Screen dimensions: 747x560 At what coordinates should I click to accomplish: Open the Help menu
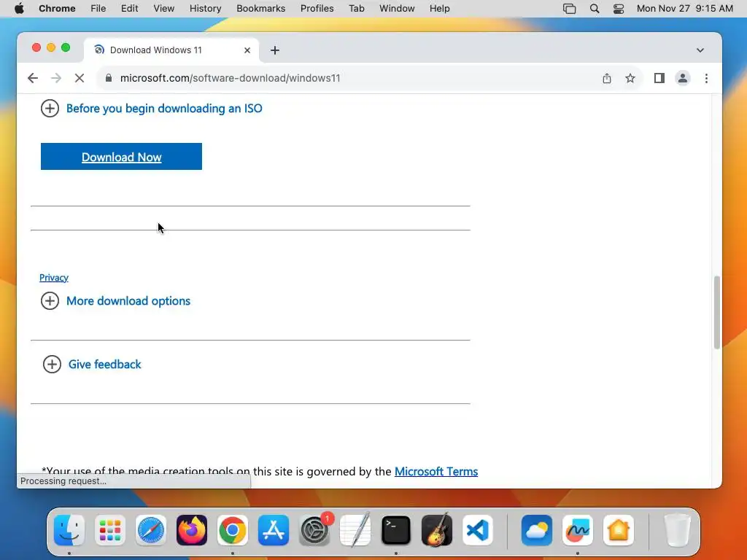pos(439,9)
